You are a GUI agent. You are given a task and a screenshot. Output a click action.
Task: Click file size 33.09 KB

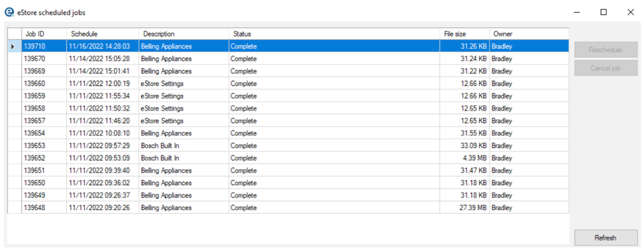(465, 145)
